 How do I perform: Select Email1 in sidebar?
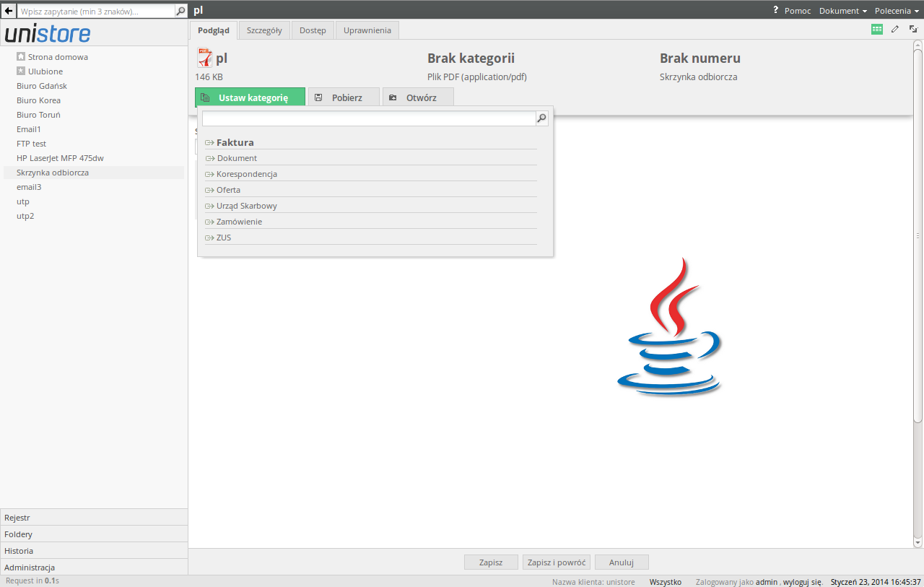(29, 129)
